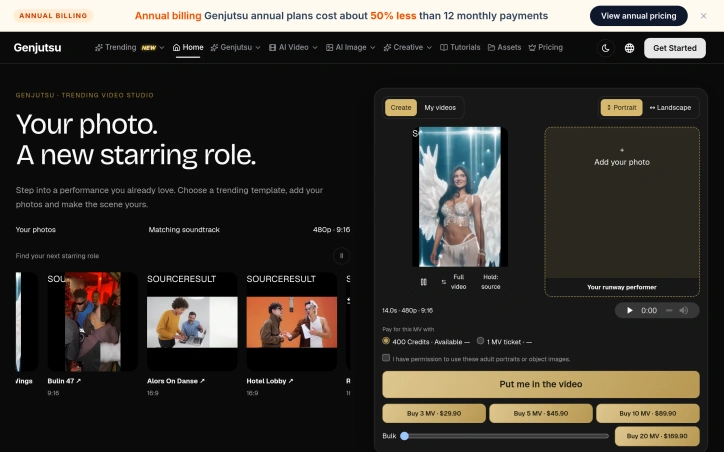Screen dimensions: 724x452
Task: Click Buy 3 MV · $29.90
Action: pyautogui.click(x=434, y=413)
